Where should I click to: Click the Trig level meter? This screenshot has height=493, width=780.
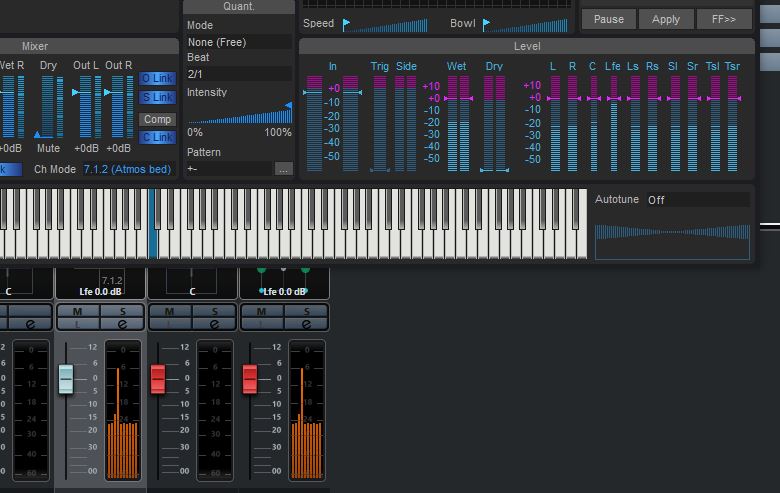pos(380,123)
